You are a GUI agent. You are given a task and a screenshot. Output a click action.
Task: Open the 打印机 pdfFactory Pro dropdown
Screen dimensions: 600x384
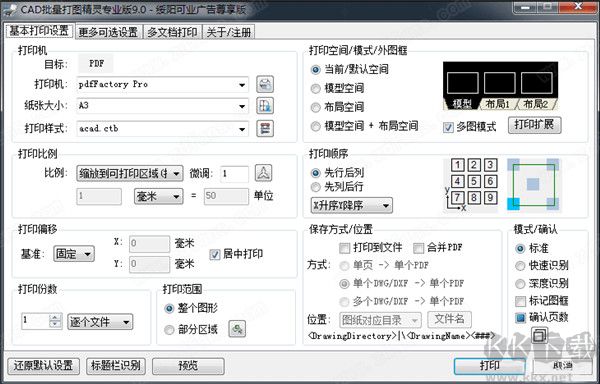coord(163,85)
